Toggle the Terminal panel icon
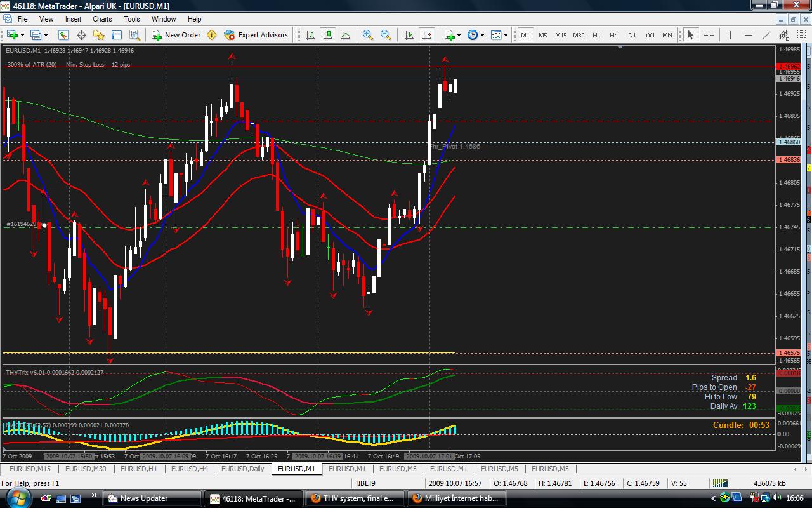Viewport: 812px width, 508px height. click(117, 35)
